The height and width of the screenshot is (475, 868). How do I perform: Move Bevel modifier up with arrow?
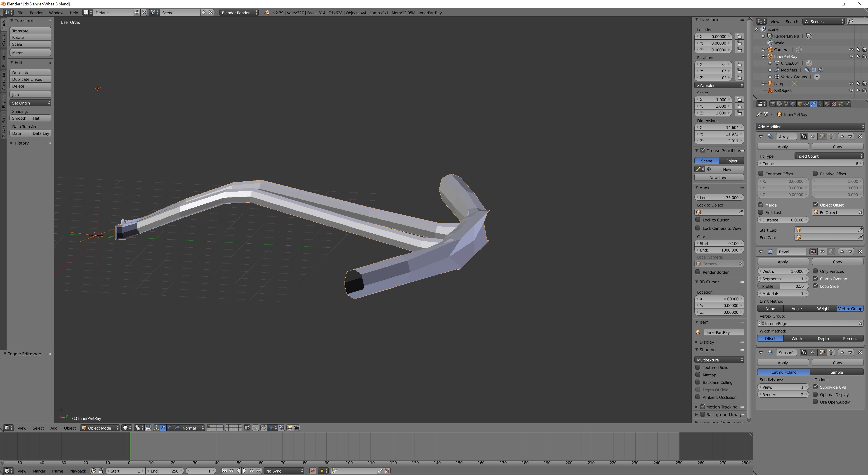click(842, 252)
